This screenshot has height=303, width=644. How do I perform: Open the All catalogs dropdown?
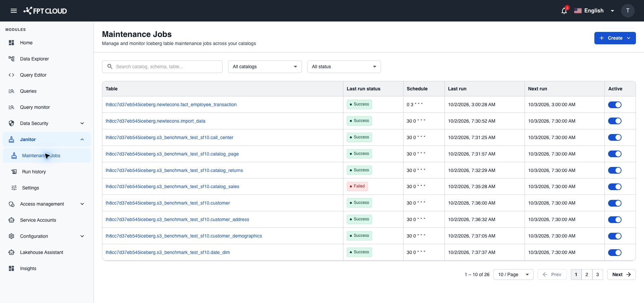[x=265, y=67]
